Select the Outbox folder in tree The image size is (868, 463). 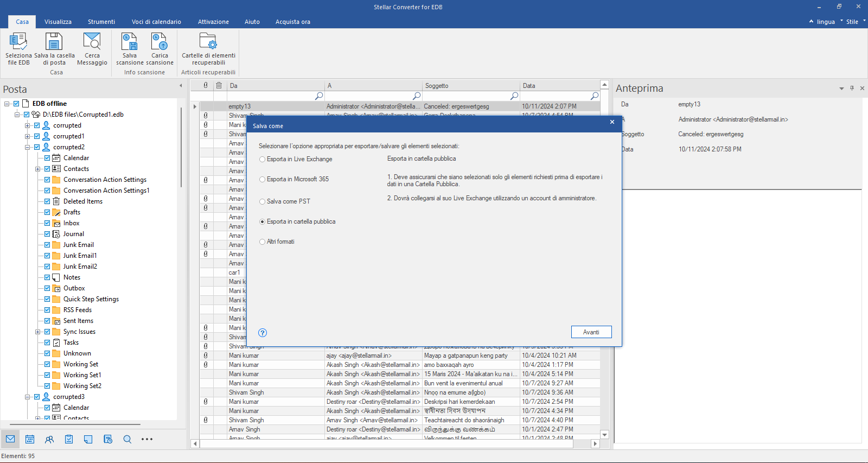point(74,288)
